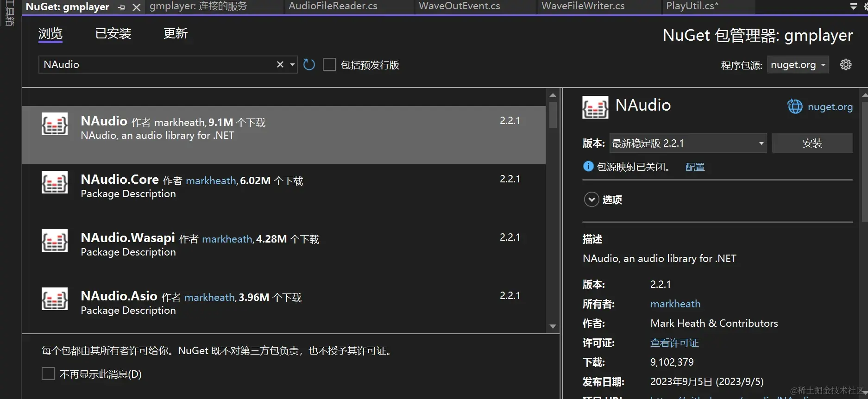Open NuGet package source settings gear

click(x=846, y=65)
